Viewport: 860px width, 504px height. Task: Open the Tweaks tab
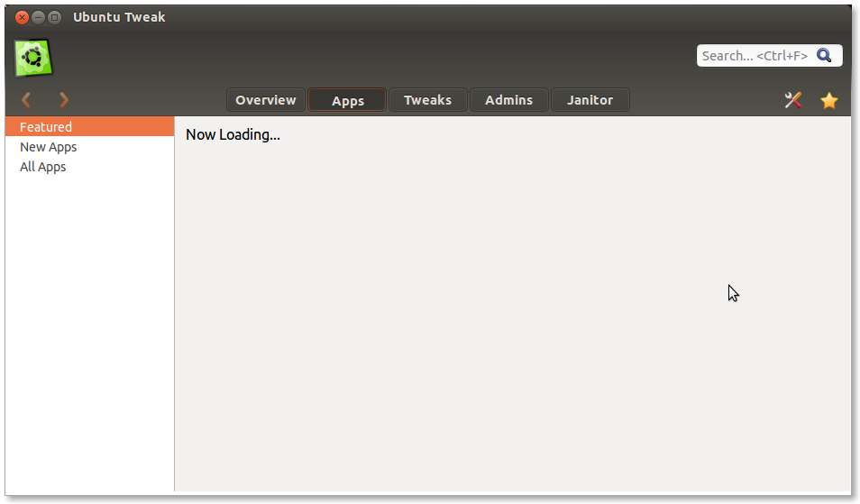(x=428, y=100)
